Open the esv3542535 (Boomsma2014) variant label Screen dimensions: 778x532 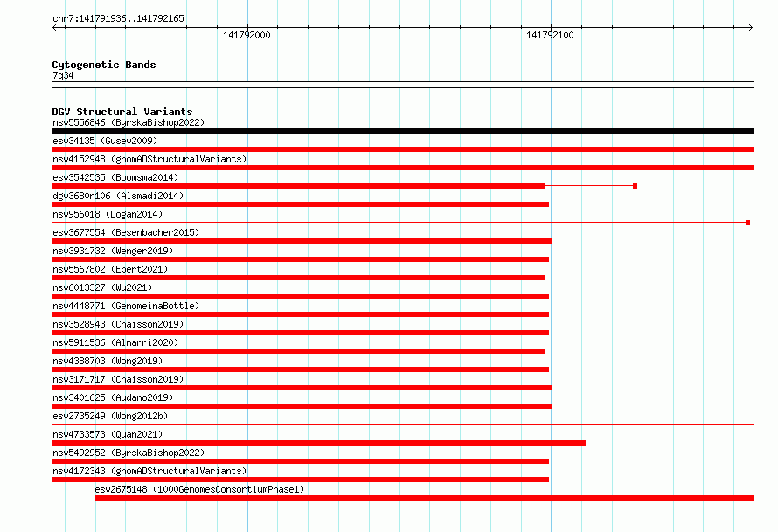point(115,177)
